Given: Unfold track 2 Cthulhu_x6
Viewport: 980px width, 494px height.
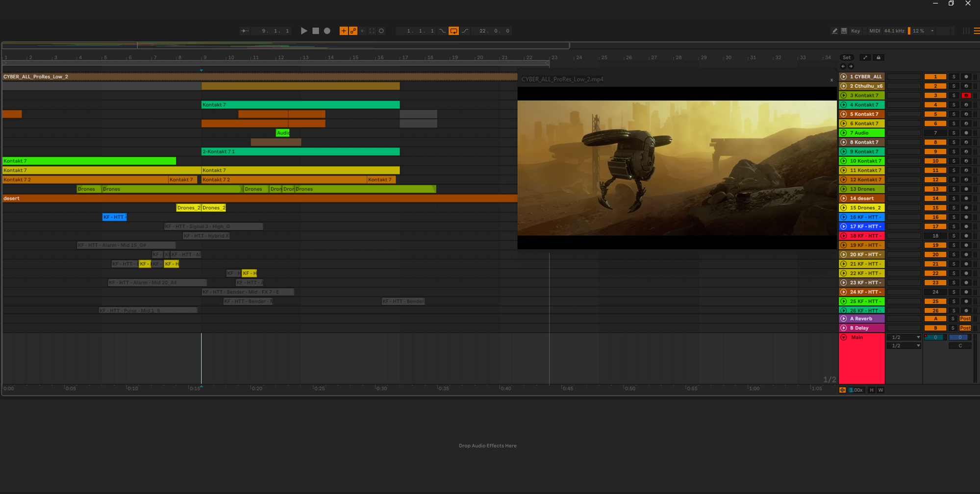Looking at the screenshot, I should (844, 86).
